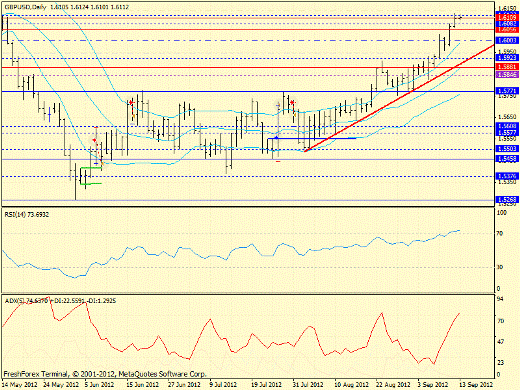This screenshot has height=390, width=520.
Task: Click the 1.5376 price level label
Action: [x=507, y=176]
